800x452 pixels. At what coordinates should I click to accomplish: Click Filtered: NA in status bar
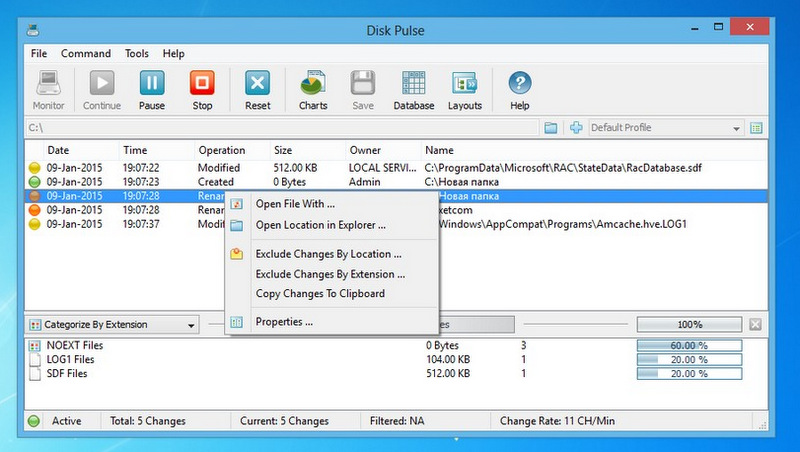pyautogui.click(x=397, y=421)
